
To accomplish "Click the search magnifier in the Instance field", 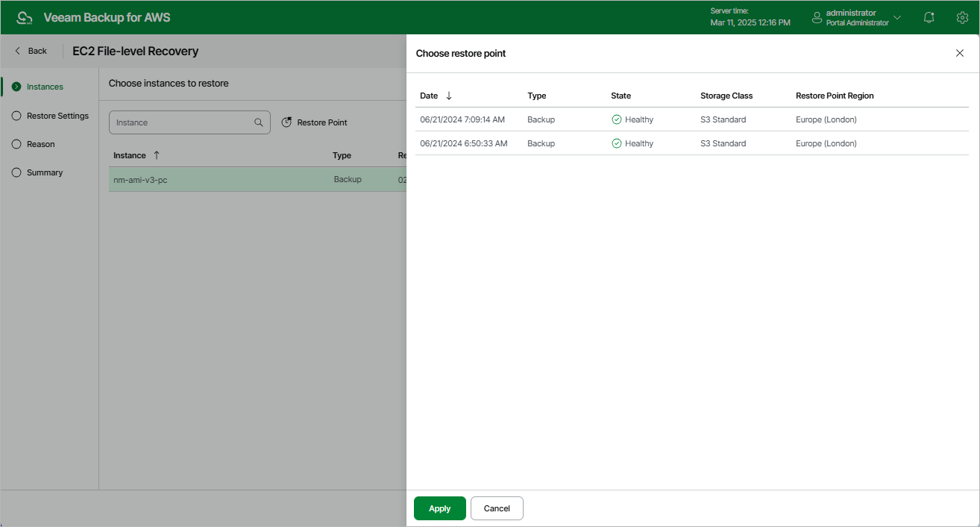I will pyautogui.click(x=259, y=122).
